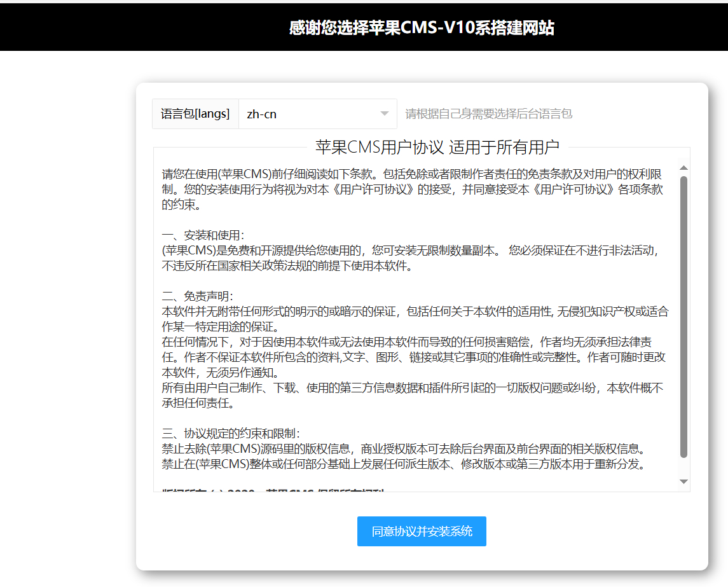Click the 苹果CMS用户协议 agreement title
Viewport: 728px width, 587px height.
pos(437,147)
